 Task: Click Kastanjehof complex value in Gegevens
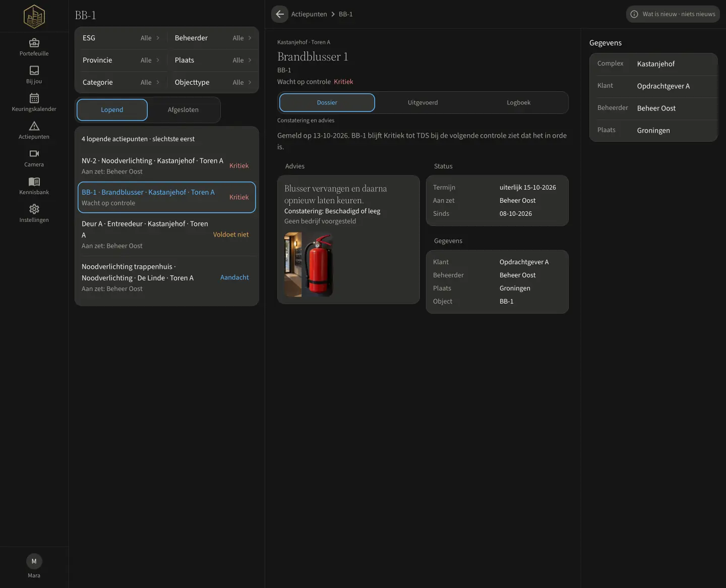click(x=656, y=64)
